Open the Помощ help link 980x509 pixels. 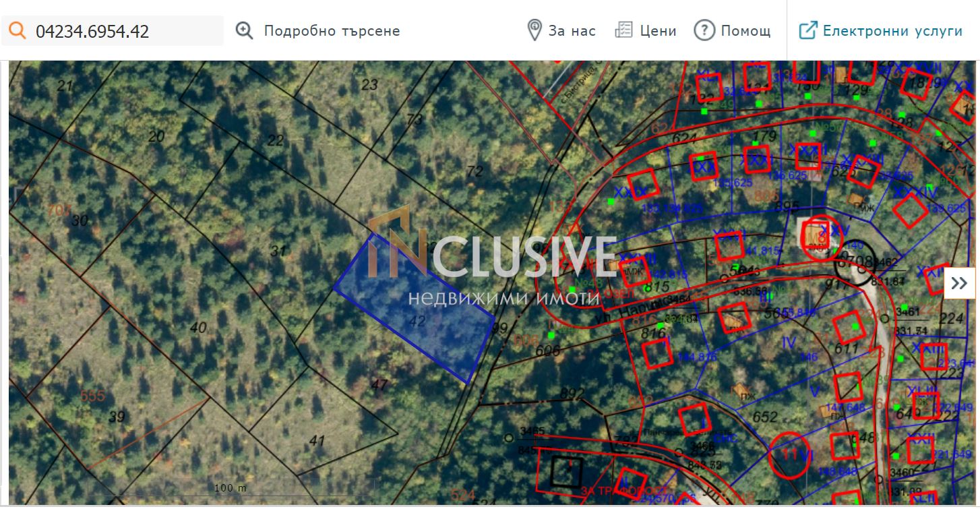(746, 31)
